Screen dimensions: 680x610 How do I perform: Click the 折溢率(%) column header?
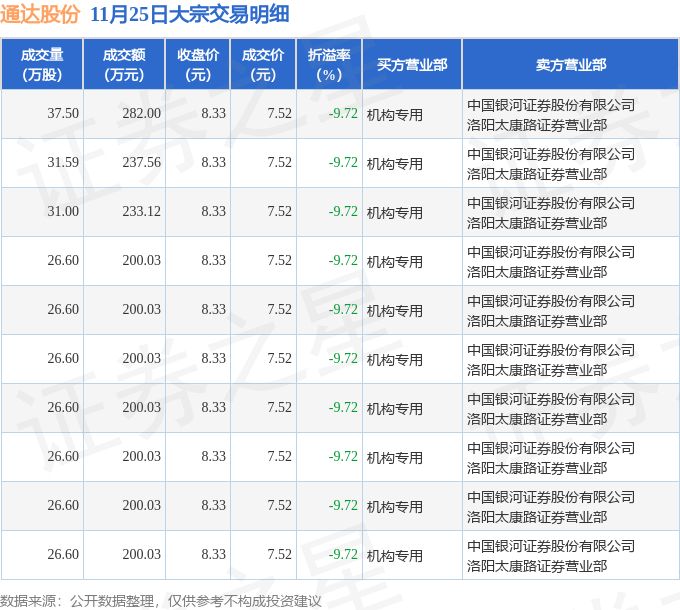[329, 65]
